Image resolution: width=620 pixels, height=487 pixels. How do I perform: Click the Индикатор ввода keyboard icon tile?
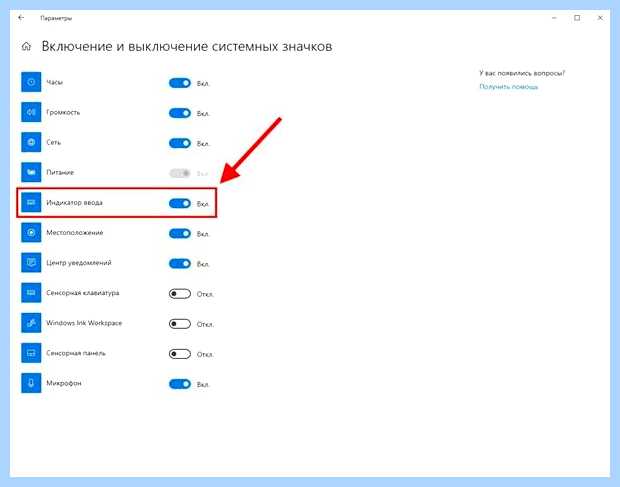[31, 202]
